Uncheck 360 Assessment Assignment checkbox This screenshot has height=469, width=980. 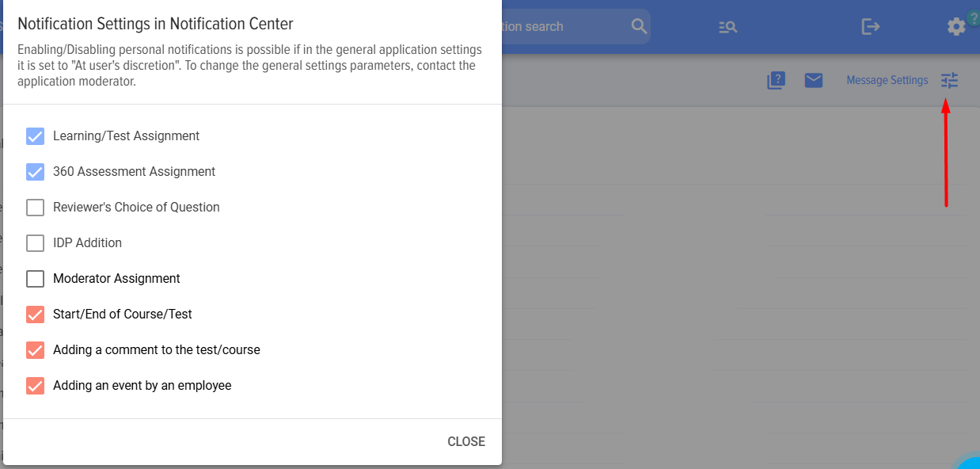[x=35, y=172]
